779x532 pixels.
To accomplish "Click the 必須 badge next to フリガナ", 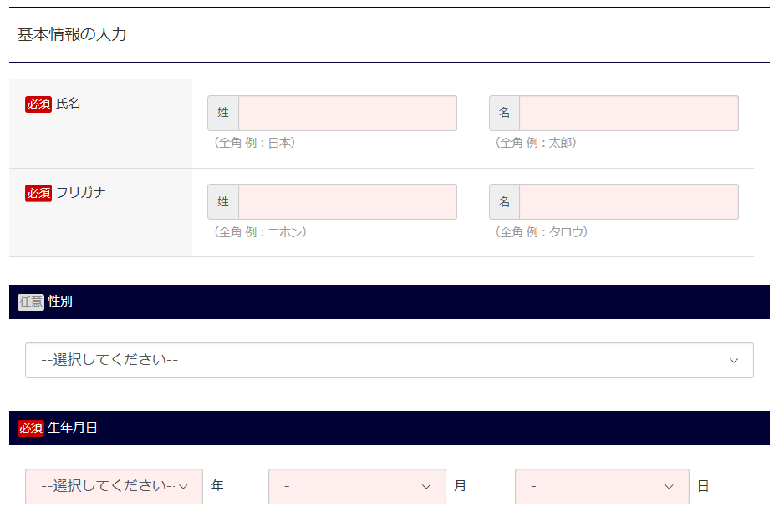I will (38, 193).
